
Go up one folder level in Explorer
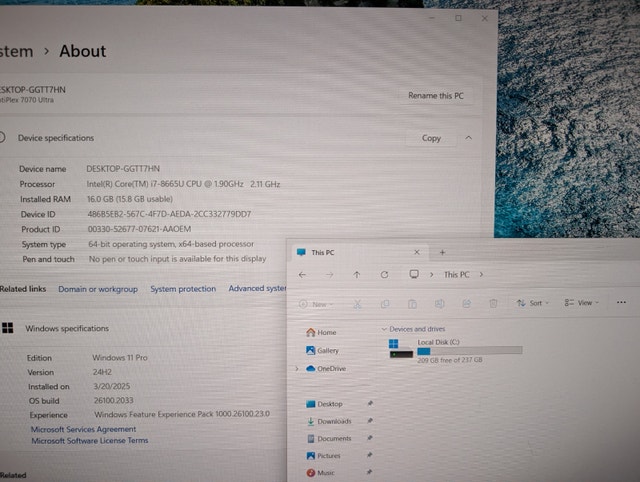click(x=357, y=275)
